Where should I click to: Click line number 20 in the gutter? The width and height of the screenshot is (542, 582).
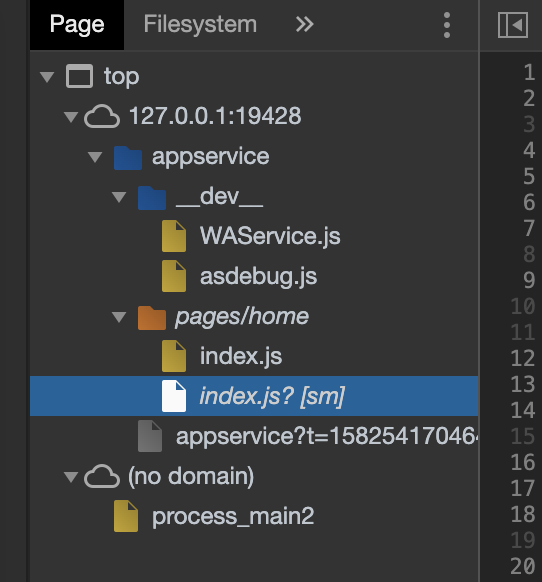(x=523, y=566)
